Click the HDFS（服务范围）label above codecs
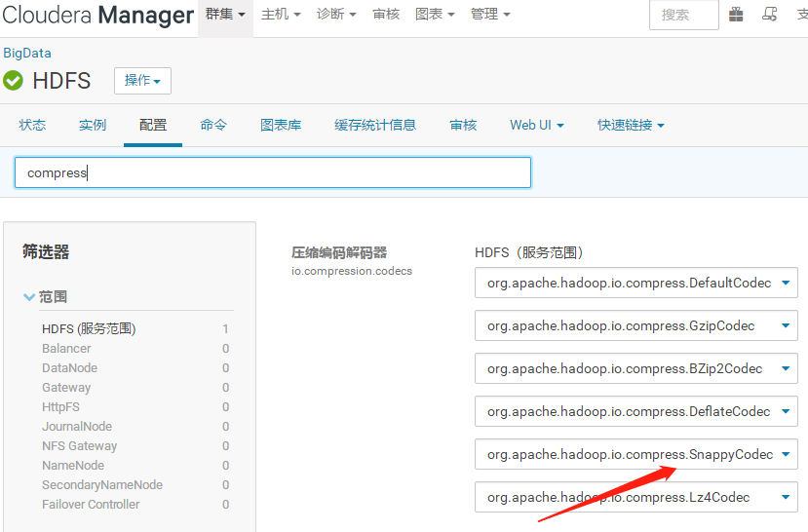Image resolution: width=808 pixels, height=532 pixels. click(x=528, y=253)
